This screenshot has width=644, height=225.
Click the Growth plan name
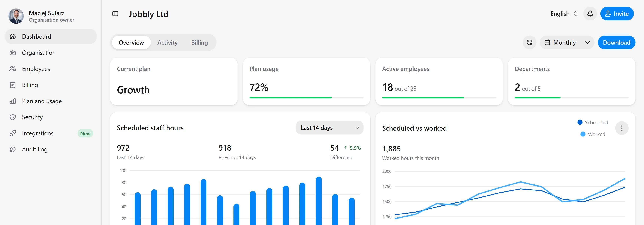coord(133,90)
